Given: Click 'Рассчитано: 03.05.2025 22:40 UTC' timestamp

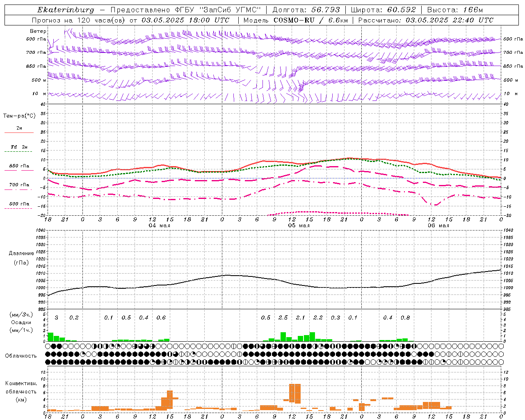Looking at the screenshot, I should point(426,20).
